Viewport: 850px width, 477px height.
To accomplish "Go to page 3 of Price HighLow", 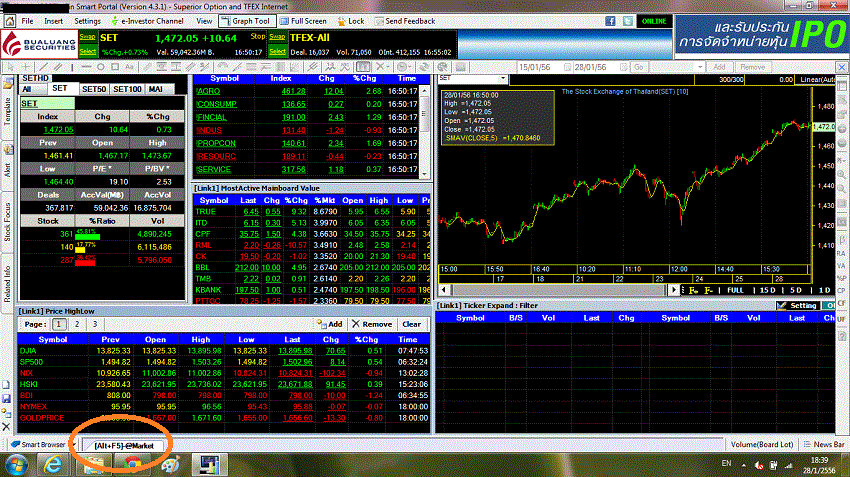I will (x=94, y=324).
